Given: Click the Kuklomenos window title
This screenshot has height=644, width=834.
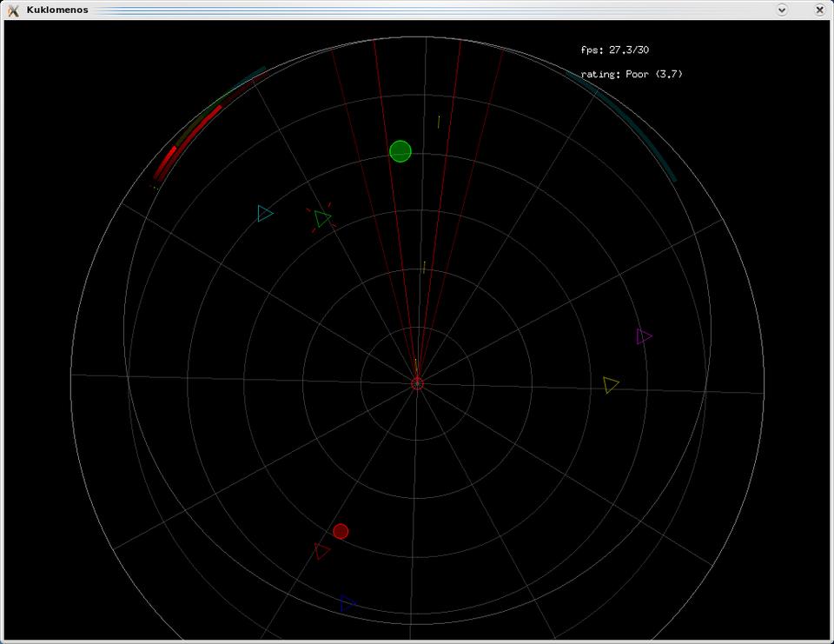Looking at the screenshot, I should [57, 10].
